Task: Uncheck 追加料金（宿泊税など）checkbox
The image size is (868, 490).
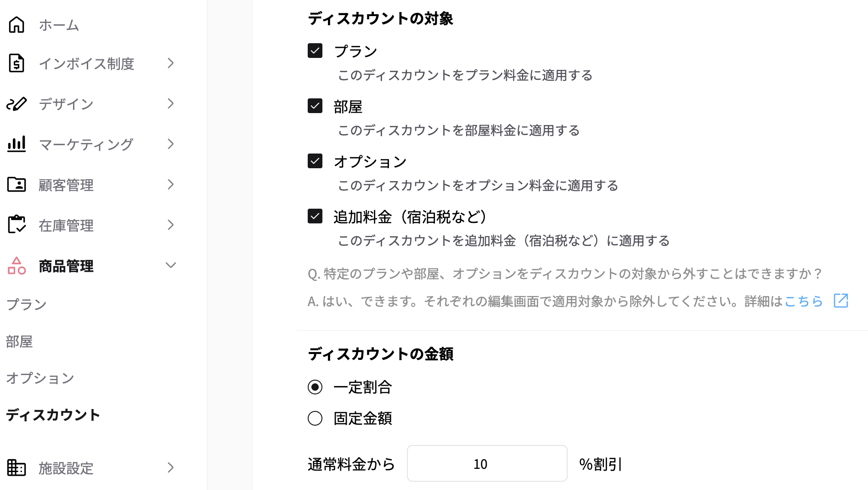Action: (315, 217)
